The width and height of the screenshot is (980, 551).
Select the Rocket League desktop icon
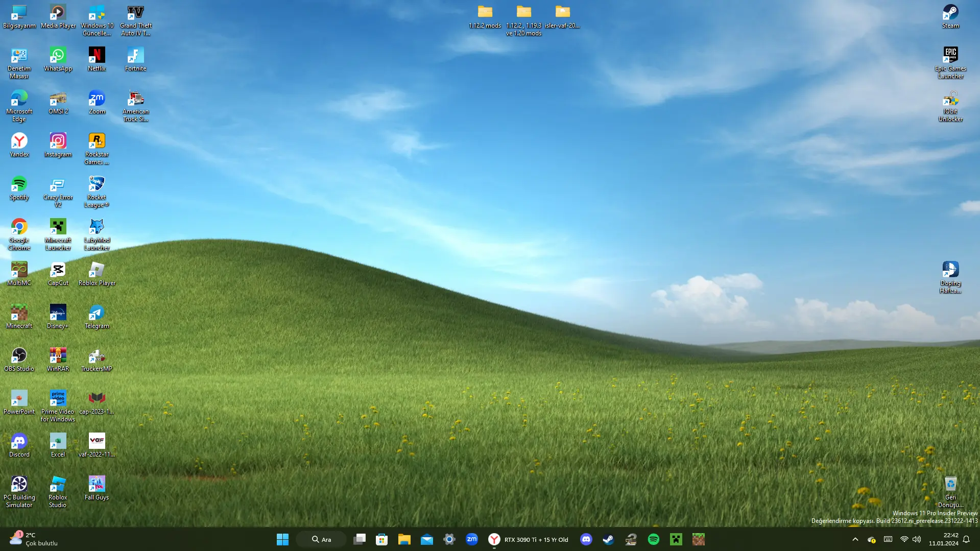tap(97, 192)
